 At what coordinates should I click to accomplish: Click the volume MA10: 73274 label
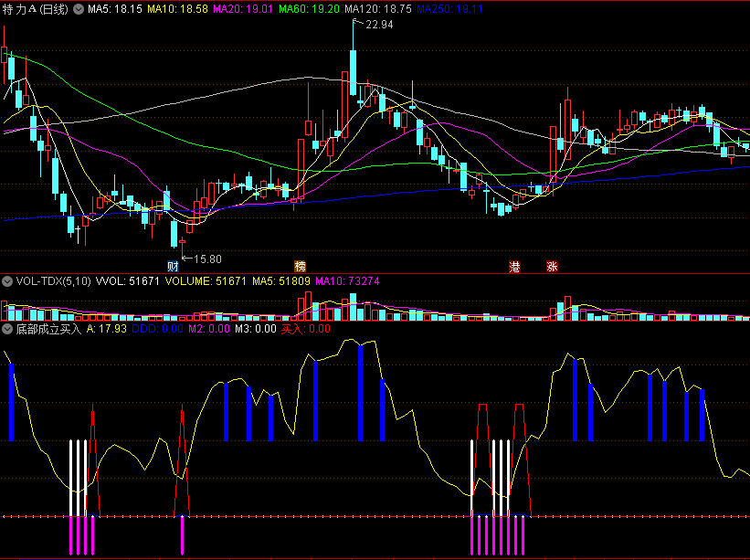347,281
